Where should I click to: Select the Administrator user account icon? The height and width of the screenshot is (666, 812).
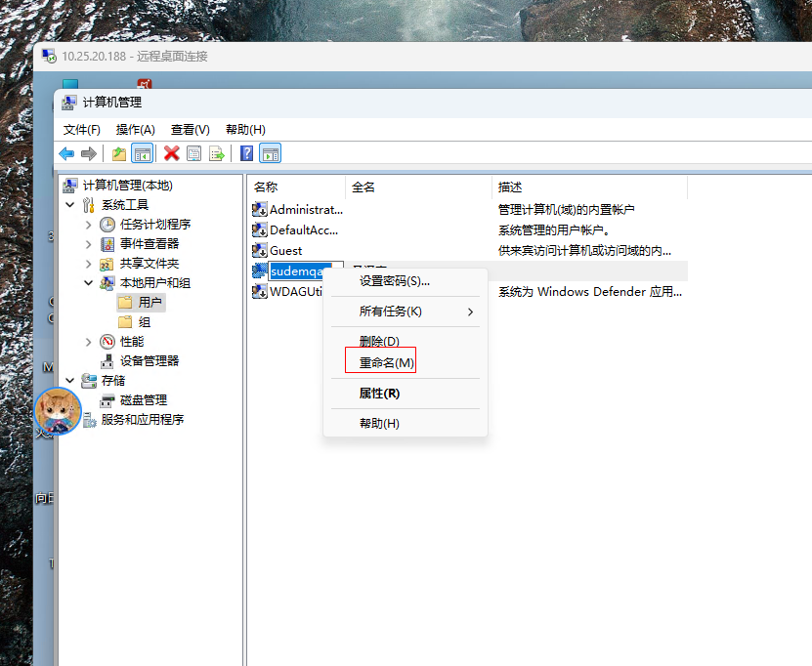pyautogui.click(x=260, y=209)
